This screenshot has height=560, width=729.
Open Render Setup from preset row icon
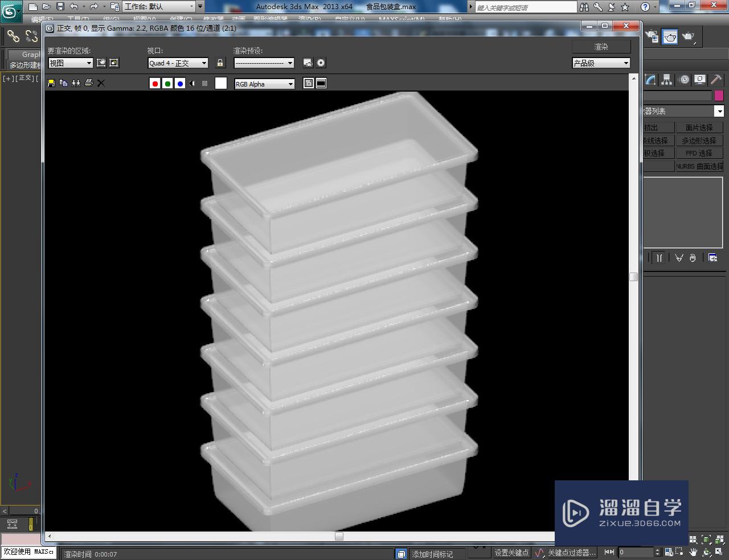coord(308,63)
